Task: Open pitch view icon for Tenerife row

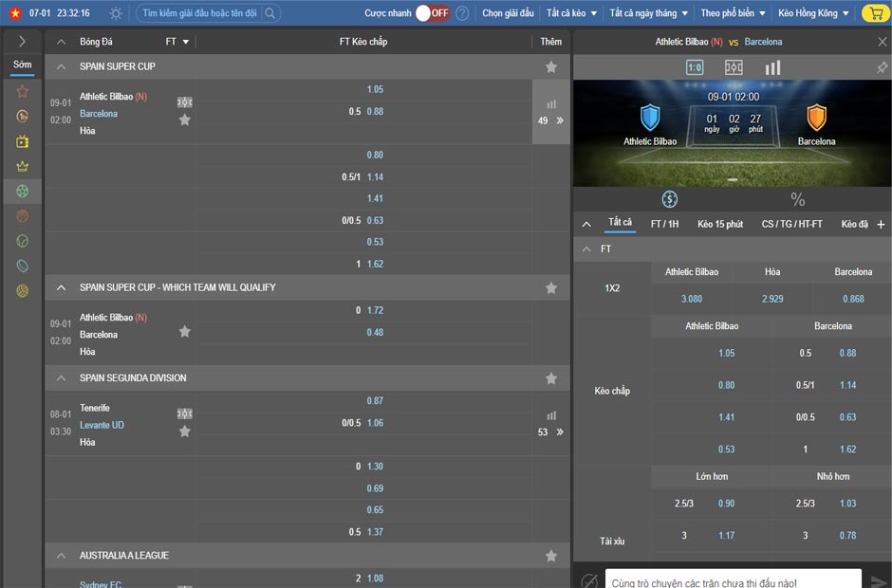Action: point(185,413)
